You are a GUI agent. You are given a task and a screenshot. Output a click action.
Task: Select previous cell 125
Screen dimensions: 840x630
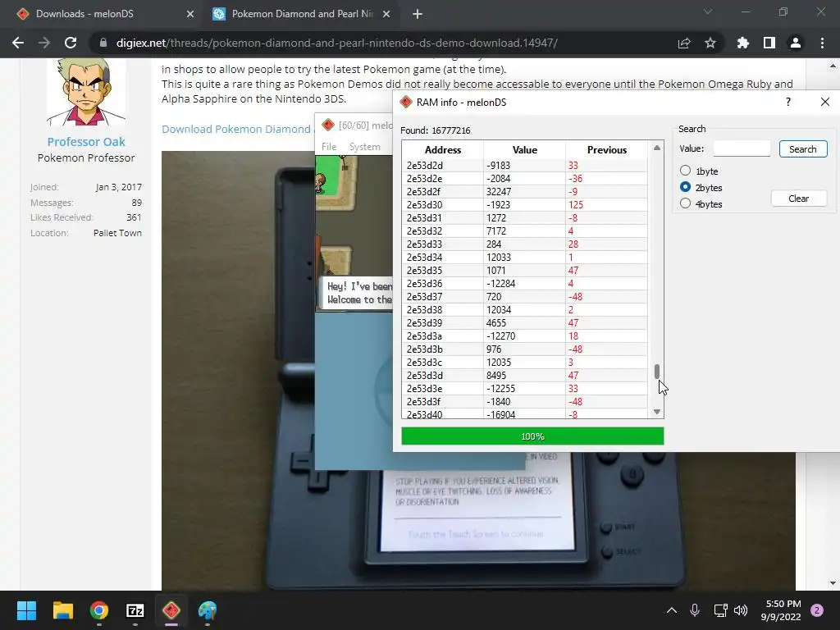tap(606, 204)
